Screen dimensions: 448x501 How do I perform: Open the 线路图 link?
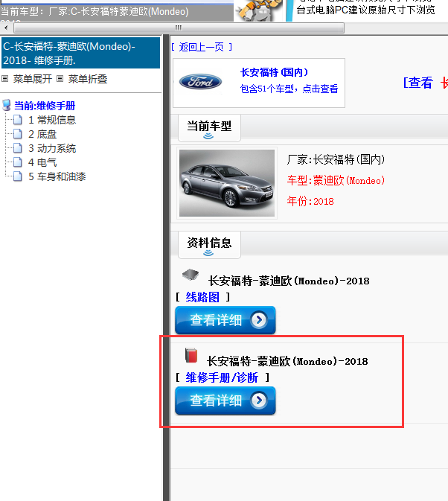(x=202, y=297)
